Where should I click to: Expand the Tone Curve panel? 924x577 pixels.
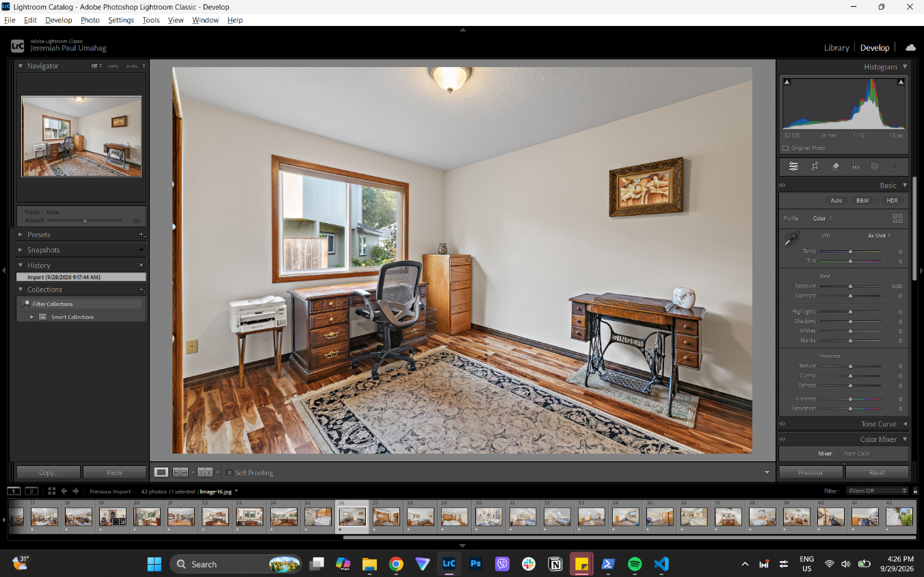click(905, 424)
